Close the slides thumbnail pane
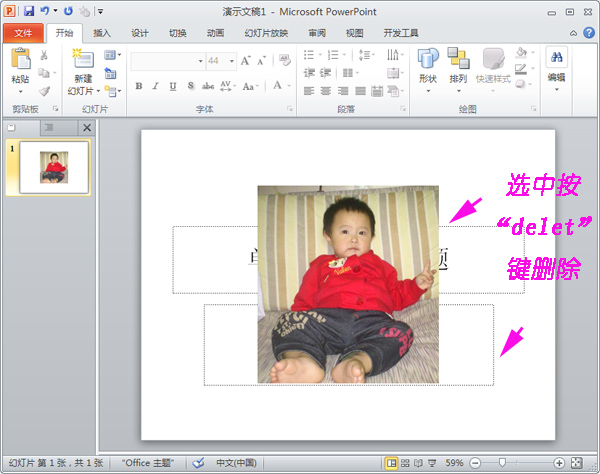 pos(87,127)
